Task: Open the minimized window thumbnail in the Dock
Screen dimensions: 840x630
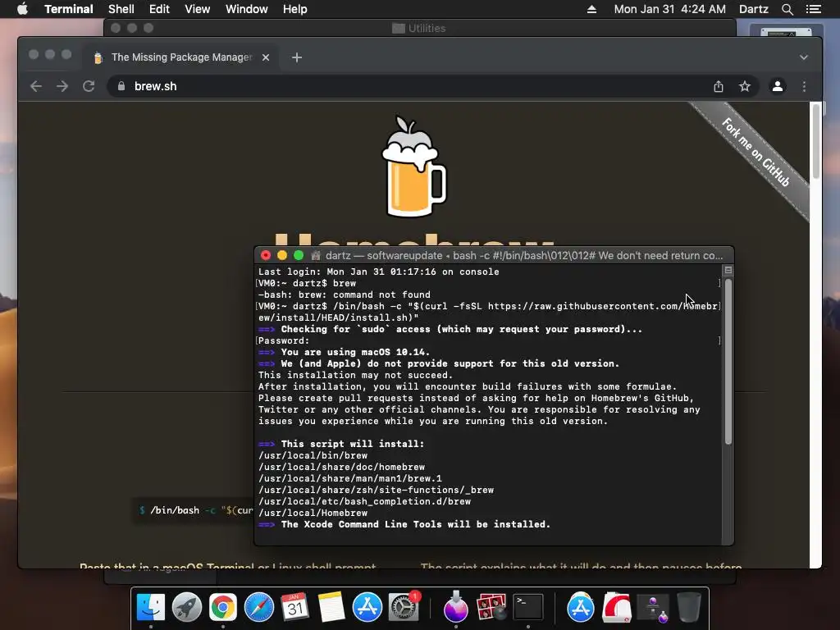Action: [x=652, y=608]
